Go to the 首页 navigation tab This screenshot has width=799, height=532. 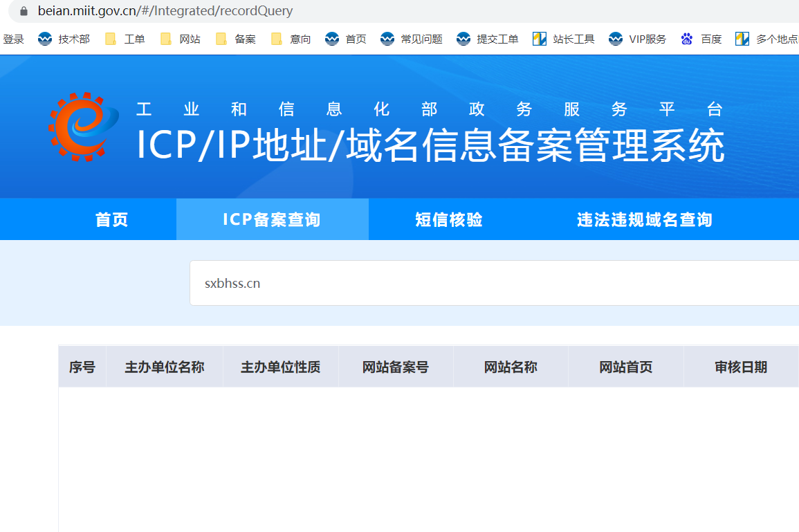pyautogui.click(x=112, y=220)
